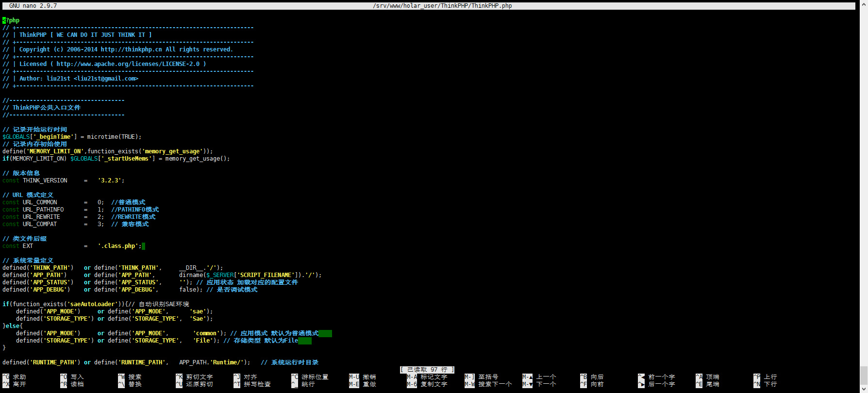The image size is (868, 393).
Task: Choose the ^R 读档 read file shortcut
Action: pos(72,384)
